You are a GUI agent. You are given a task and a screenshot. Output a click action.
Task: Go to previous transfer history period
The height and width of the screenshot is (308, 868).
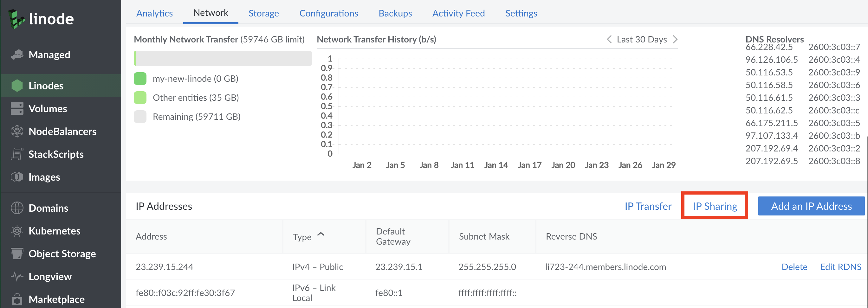tap(609, 39)
